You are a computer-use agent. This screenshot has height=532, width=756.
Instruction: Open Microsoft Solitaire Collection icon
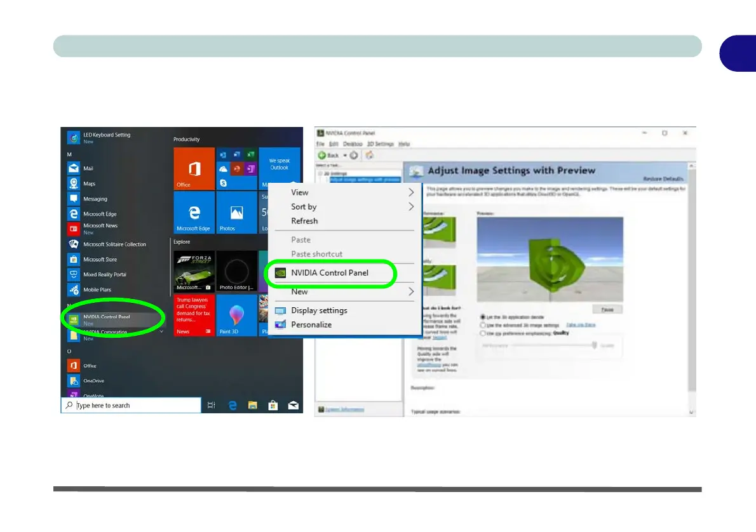[73, 244]
